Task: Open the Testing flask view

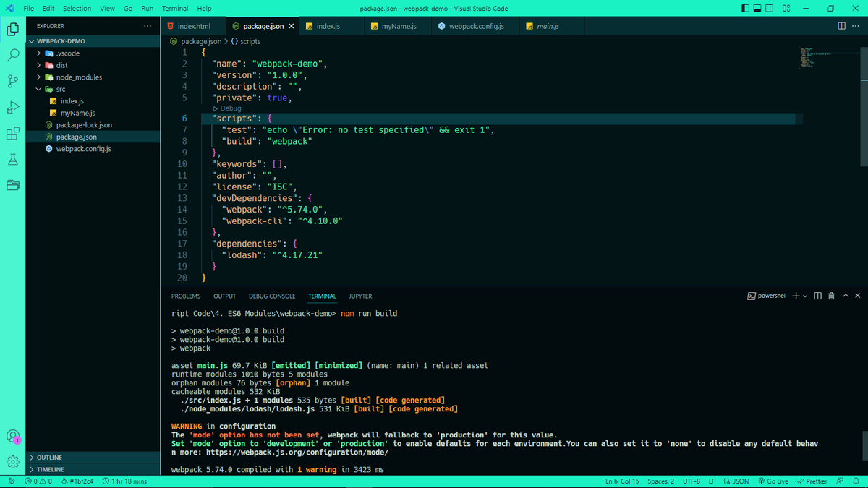Action: (x=12, y=159)
